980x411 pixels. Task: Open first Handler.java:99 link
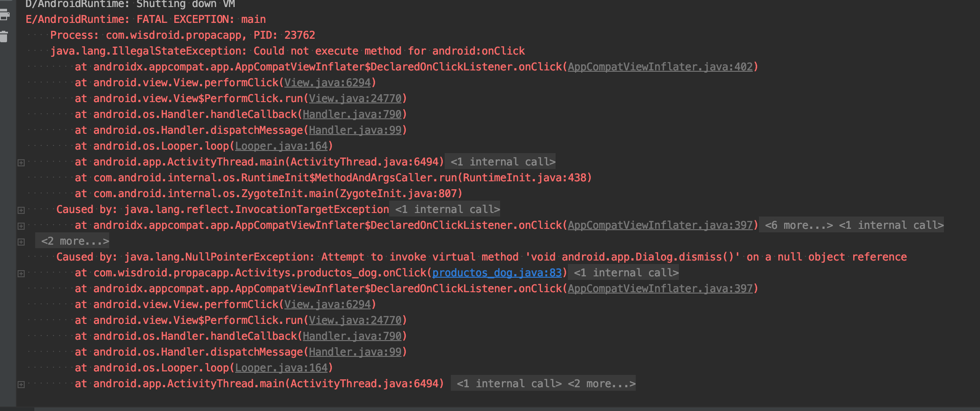[x=355, y=130]
